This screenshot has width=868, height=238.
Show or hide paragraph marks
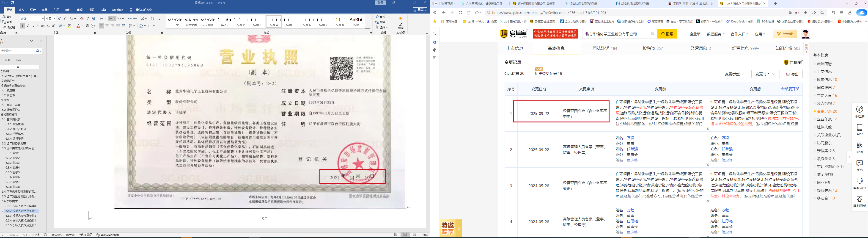tap(160, 19)
